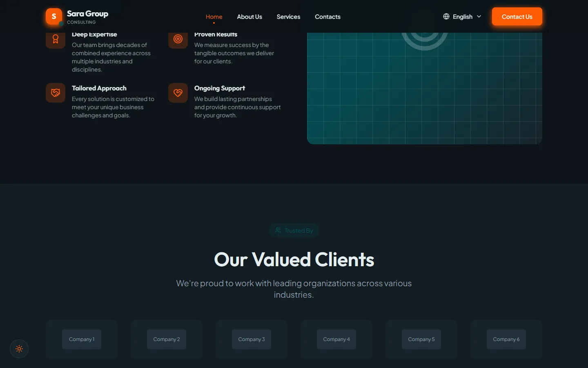Select the Company 5 client logo
The height and width of the screenshot is (368, 588).
point(421,339)
